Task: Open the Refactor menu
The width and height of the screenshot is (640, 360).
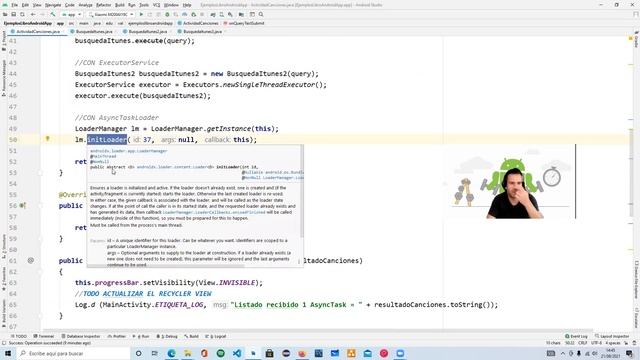Action: pos(103,5)
